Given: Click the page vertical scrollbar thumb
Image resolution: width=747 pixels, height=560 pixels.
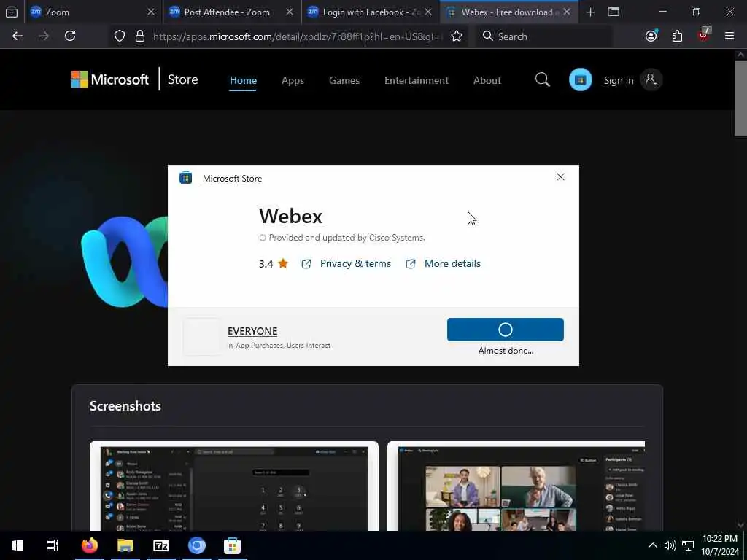Looking at the screenshot, I should click(740, 98).
